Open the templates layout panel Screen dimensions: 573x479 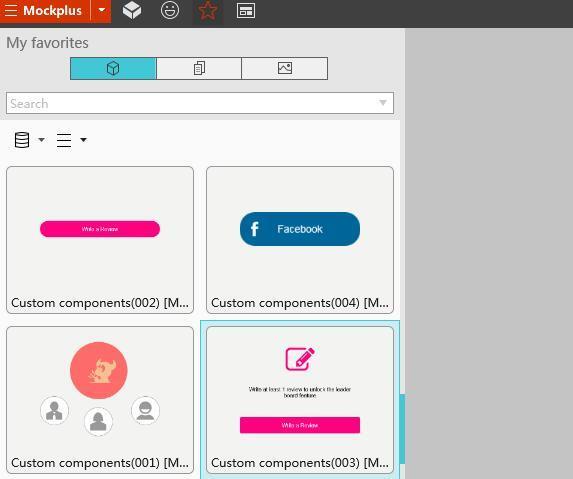[246, 11]
